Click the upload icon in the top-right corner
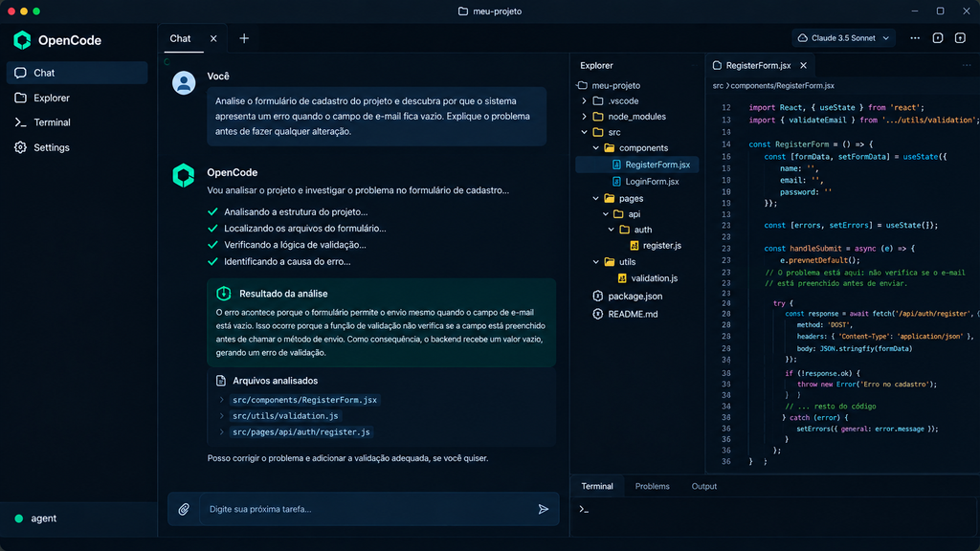Screen dimensions: 980x551 961,38
